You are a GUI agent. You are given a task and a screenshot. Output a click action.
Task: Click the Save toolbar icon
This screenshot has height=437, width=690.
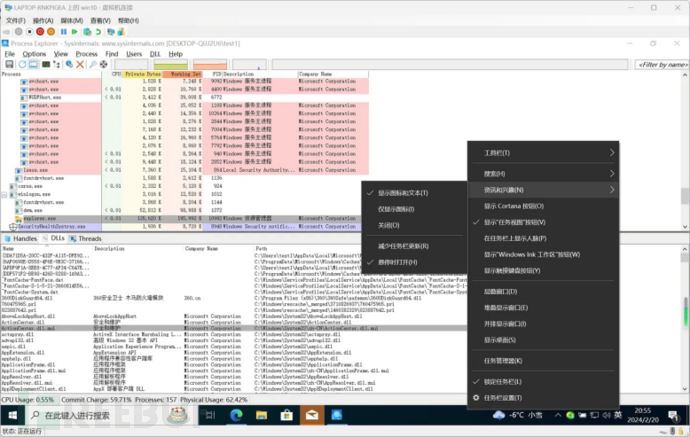(8, 64)
